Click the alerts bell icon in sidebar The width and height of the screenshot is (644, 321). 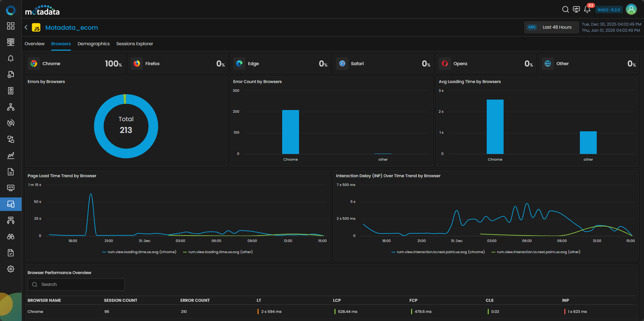tap(11, 58)
